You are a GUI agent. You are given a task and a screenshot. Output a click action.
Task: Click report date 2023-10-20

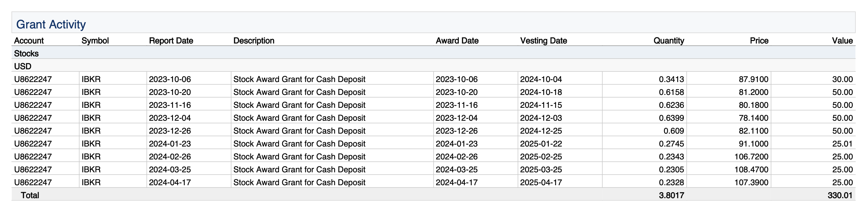point(170,92)
